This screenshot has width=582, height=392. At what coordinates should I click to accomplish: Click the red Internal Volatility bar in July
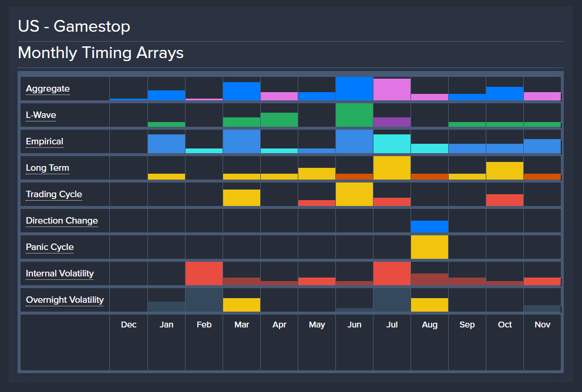click(x=392, y=273)
